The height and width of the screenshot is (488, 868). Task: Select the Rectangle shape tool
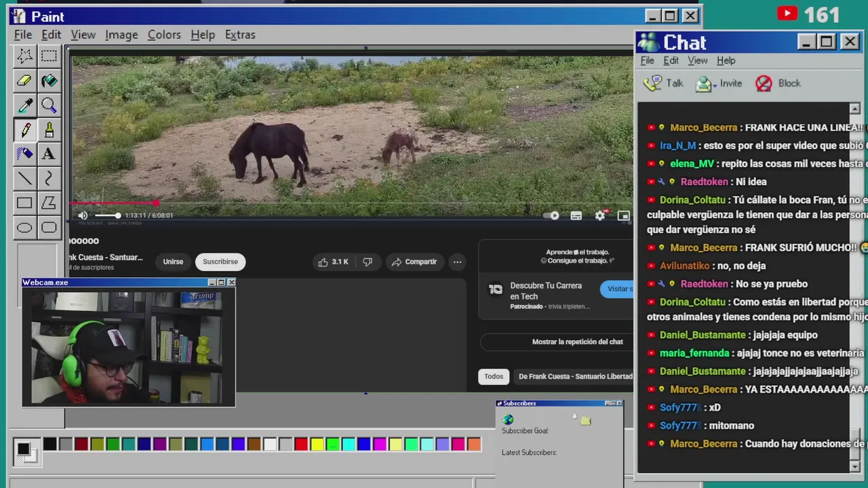(24, 203)
